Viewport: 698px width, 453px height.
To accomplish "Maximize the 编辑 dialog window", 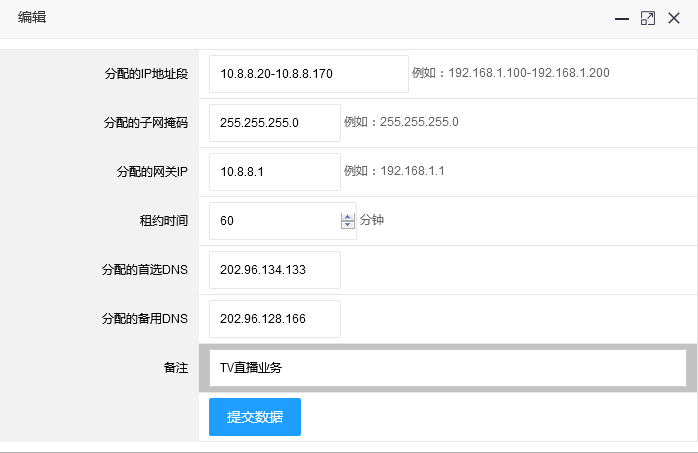I will 648,19.
